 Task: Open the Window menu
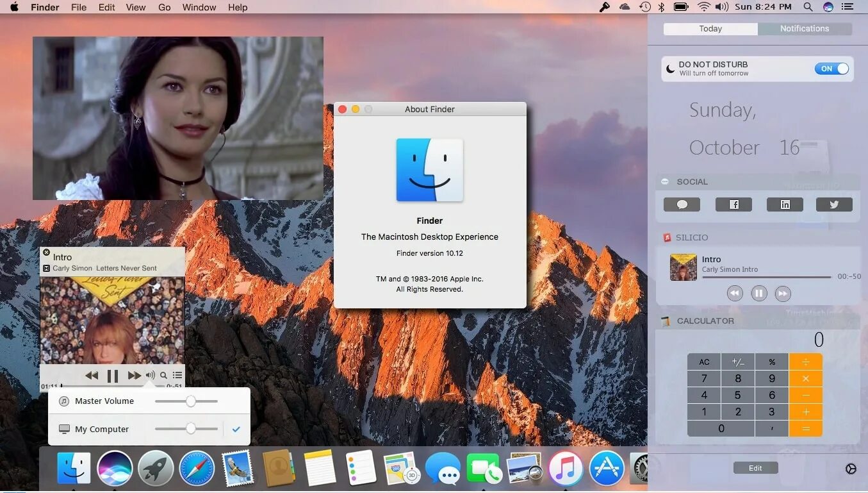tap(199, 7)
